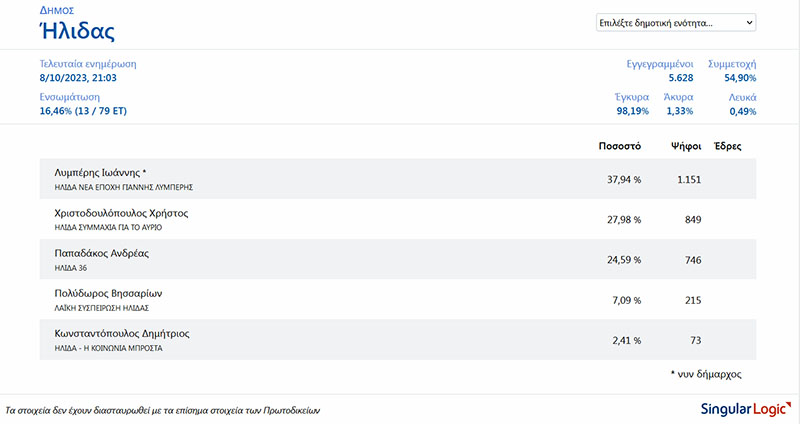This screenshot has width=800, height=424.
Task: Click the 37,94 % percentage for Λυμπέρης
Action: click(x=624, y=179)
